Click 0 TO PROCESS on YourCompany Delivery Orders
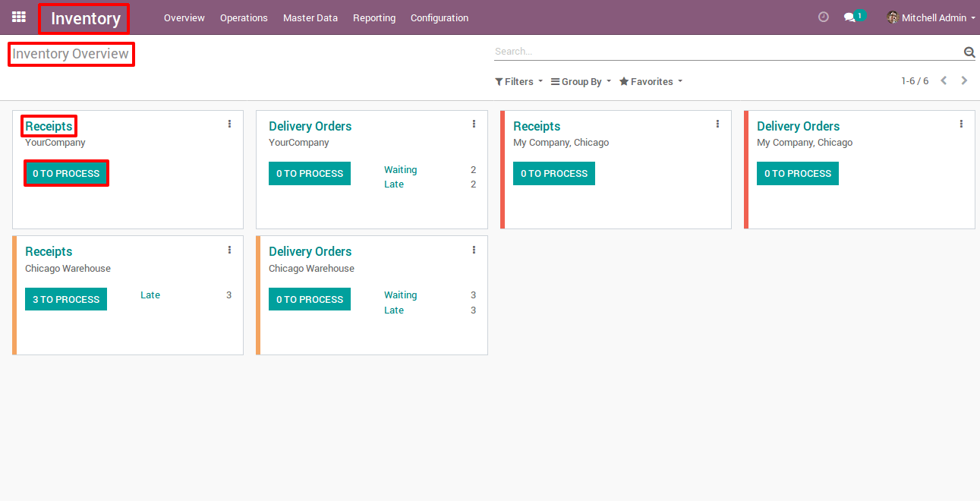Image resolution: width=980 pixels, height=501 pixels. tap(310, 173)
